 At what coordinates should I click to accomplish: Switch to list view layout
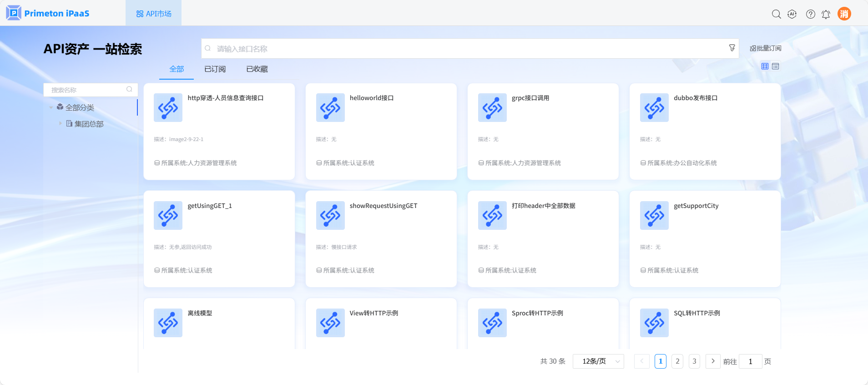pos(776,66)
